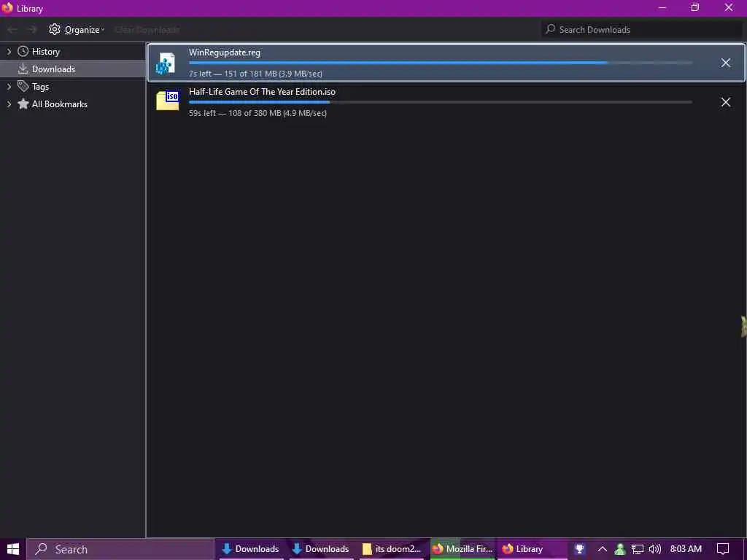
Task: Click the green user icon in tray
Action: coord(620,549)
